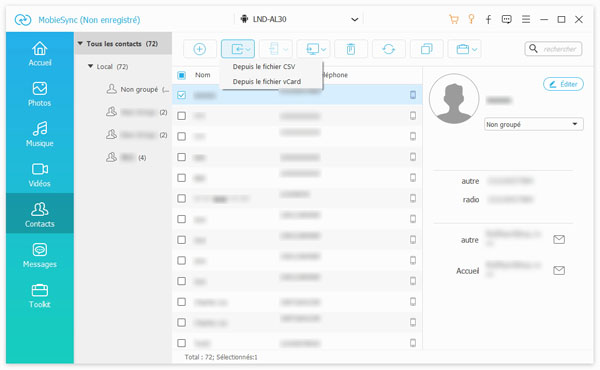Image resolution: width=600 pixels, height=370 pixels.
Task: Click the shopping cart purchase icon
Action: click(x=454, y=19)
